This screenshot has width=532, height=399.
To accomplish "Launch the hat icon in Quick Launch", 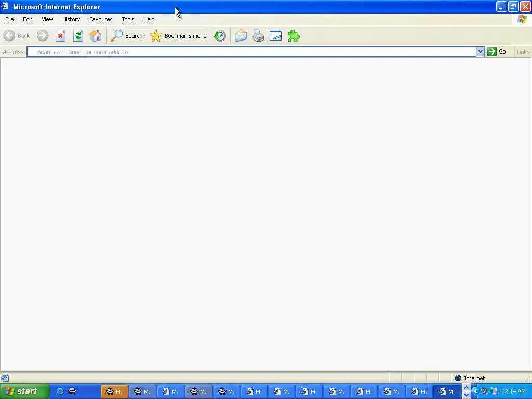I will 72,391.
